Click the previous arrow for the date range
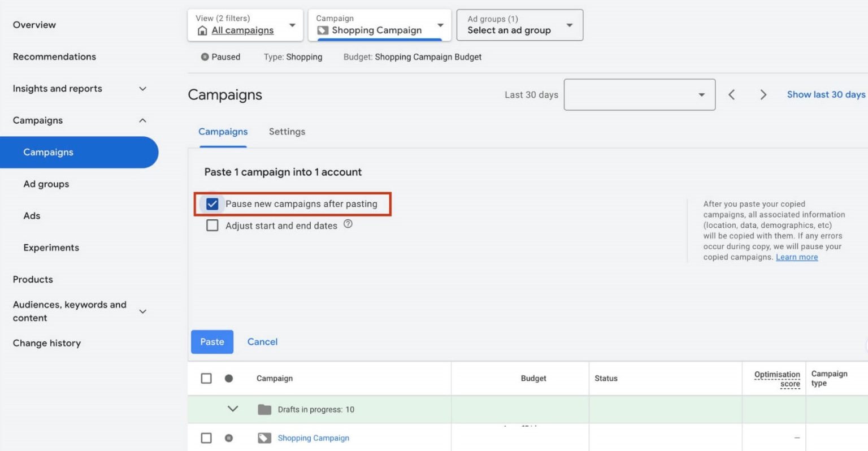Viewport: 868px width, 451px height. (x=731, y=94)
